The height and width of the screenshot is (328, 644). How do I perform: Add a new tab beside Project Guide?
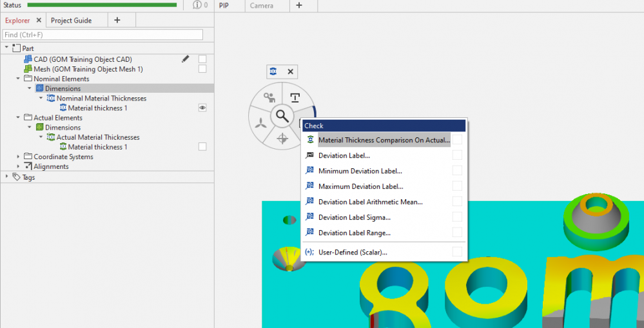tap(117, 20)
